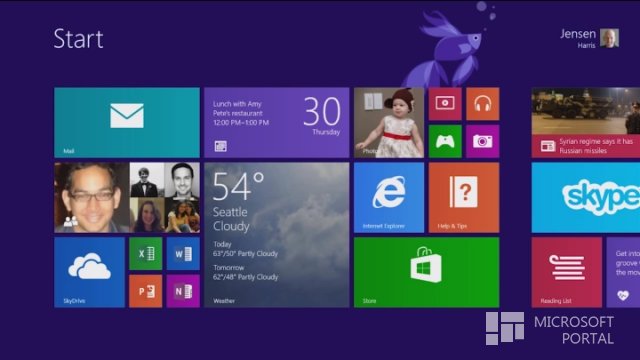Open the Calendar tile showing Lunch with Amy
This screenshot has width=640, height=360.
[x=277, y=122]
